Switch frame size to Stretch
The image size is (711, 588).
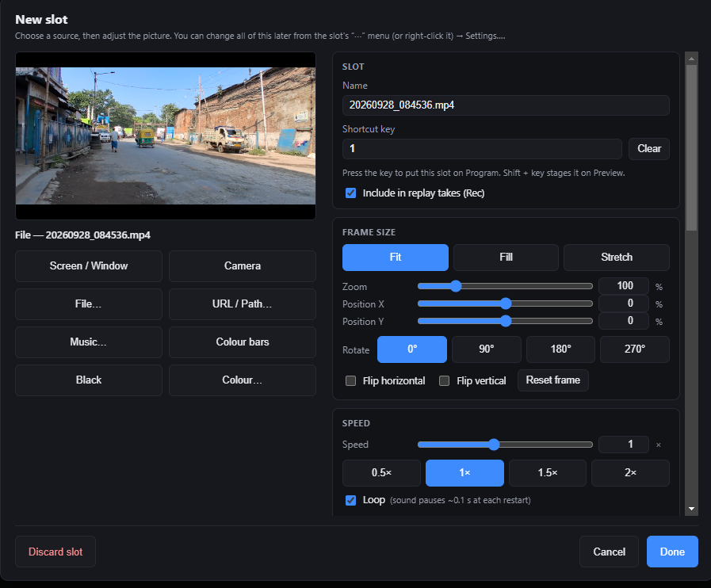pyautogui.click(x=617, y=258)
